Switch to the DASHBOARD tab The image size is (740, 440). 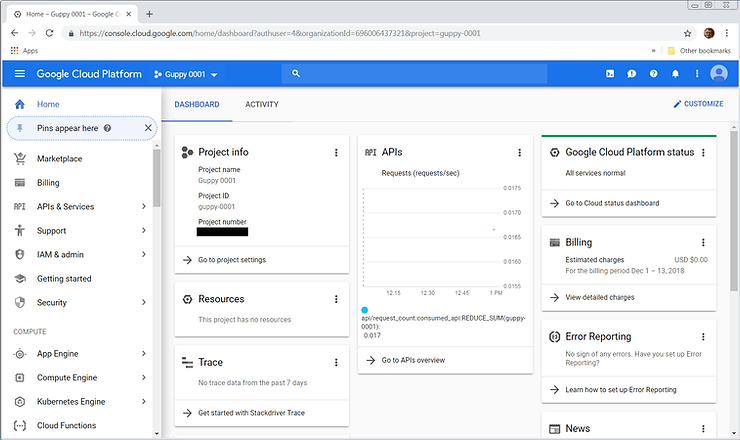coord(197,104)
